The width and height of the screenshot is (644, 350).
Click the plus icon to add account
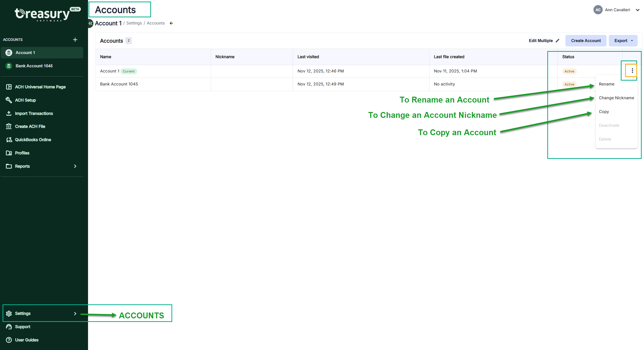(x=75, y=40)
